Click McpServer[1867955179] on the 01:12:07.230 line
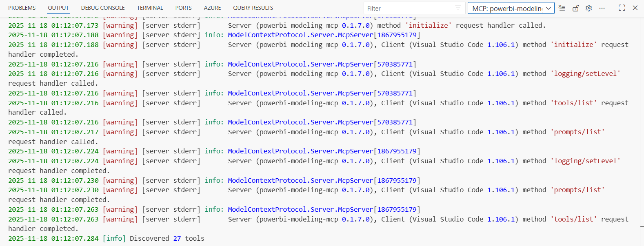Viewport: 644px width, 246px height. click(379, 180)
